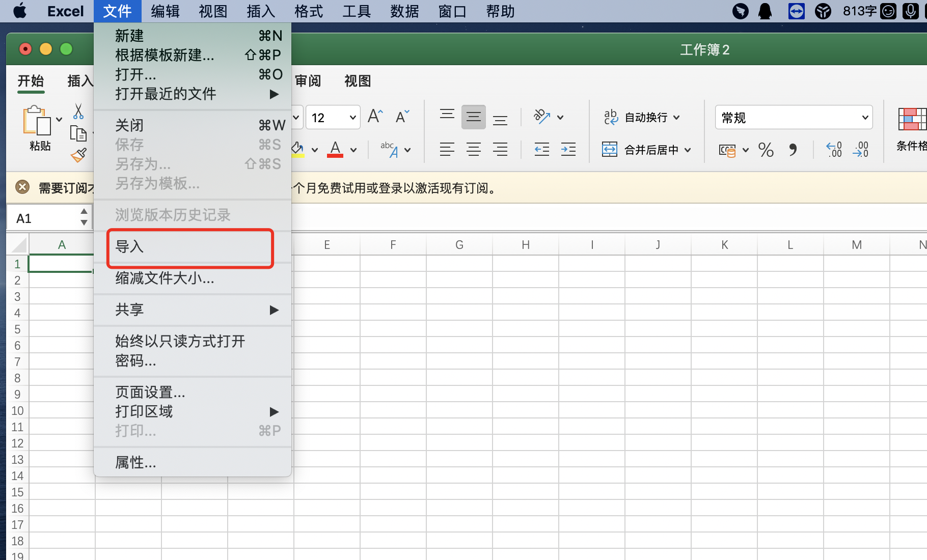Decrease indent
Viewport: 927px width, 560px height.
point(542,150)
